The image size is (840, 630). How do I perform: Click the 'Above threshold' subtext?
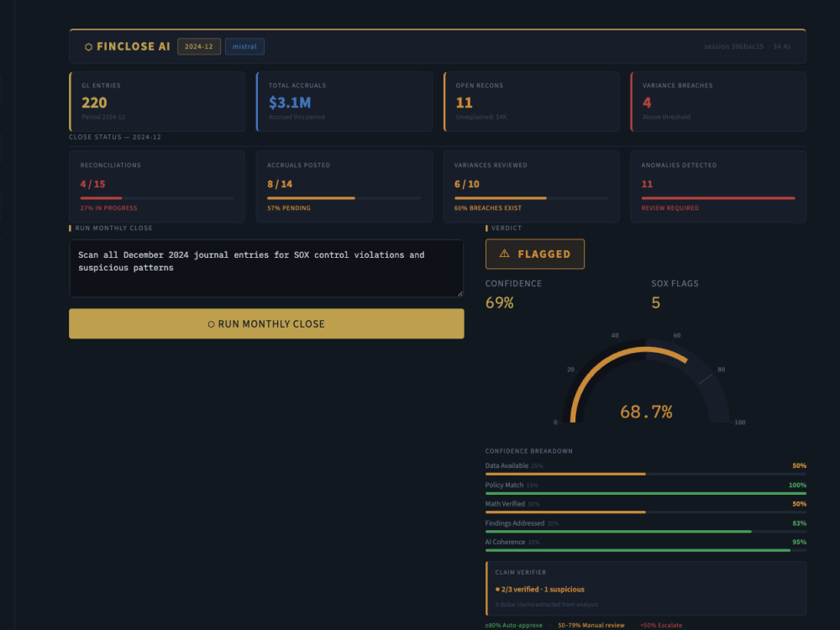point(666,117)
